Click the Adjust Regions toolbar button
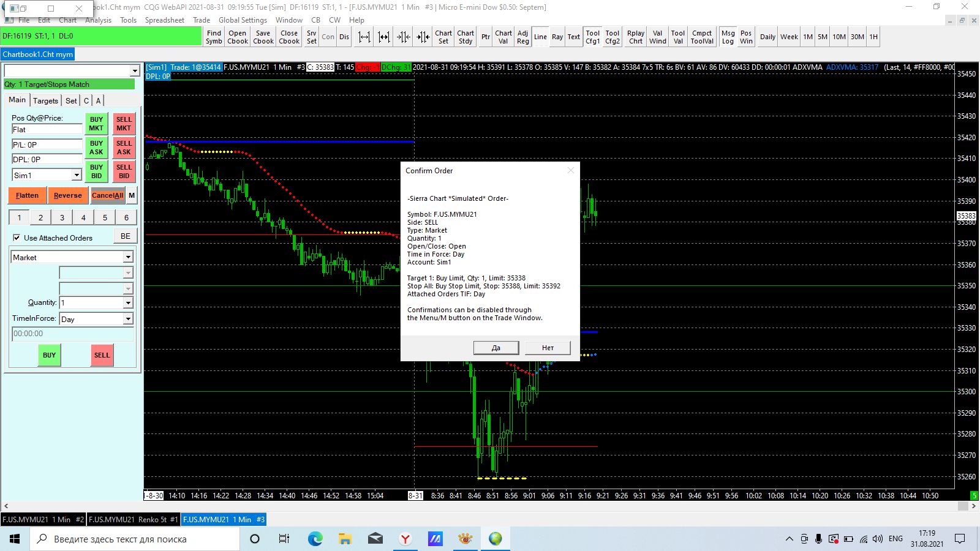 (x=522, y=37)
